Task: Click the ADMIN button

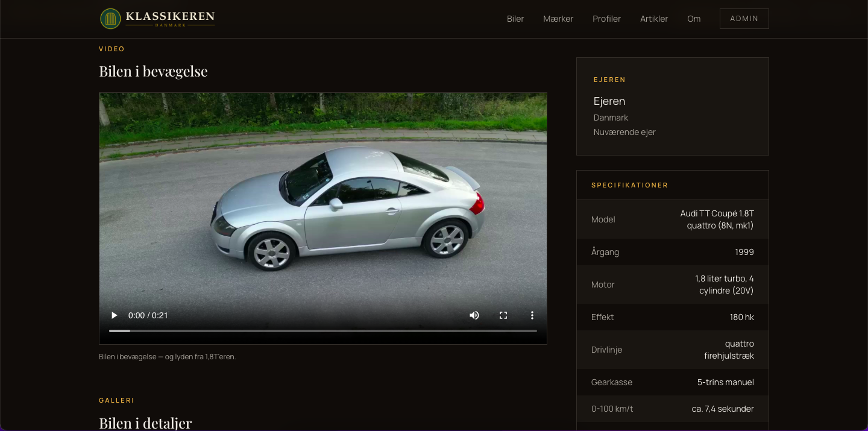Action: tap(744, 19)
